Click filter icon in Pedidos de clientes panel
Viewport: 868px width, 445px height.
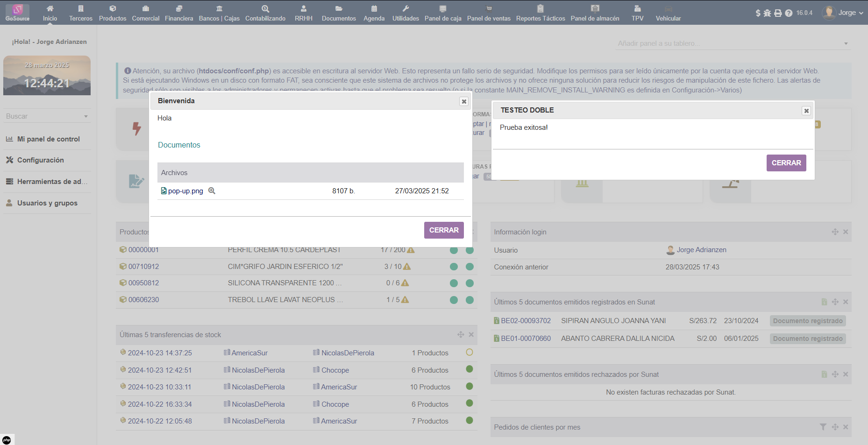pos(823,427)
